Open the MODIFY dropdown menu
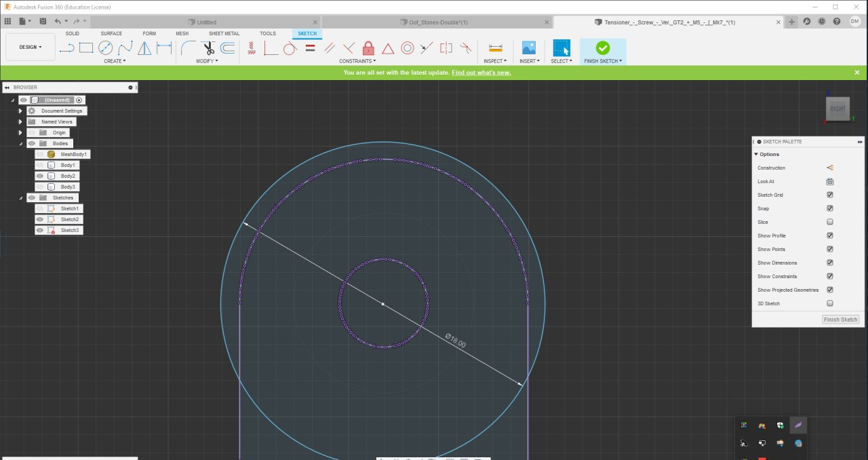Image resolution: width=868 pixels, height=460 pixels. [x=207, y=61]
